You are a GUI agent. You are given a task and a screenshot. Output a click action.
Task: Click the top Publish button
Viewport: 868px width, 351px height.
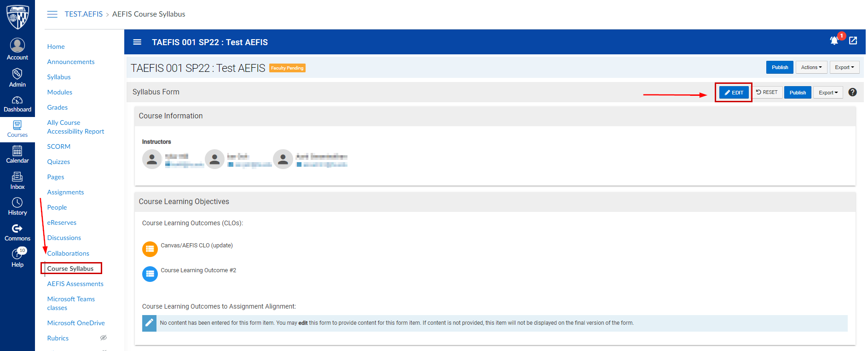(x=780, y=67)
